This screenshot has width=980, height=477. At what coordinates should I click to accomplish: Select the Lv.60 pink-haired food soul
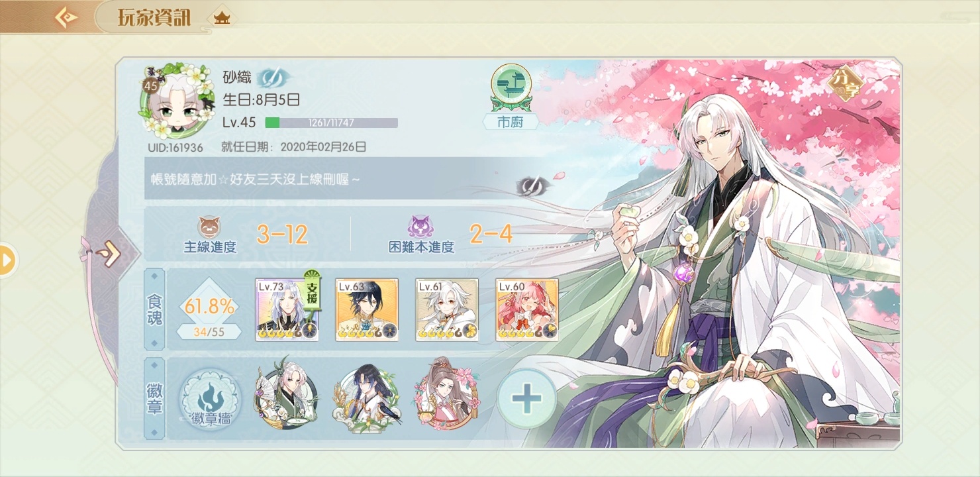[527, 310]
